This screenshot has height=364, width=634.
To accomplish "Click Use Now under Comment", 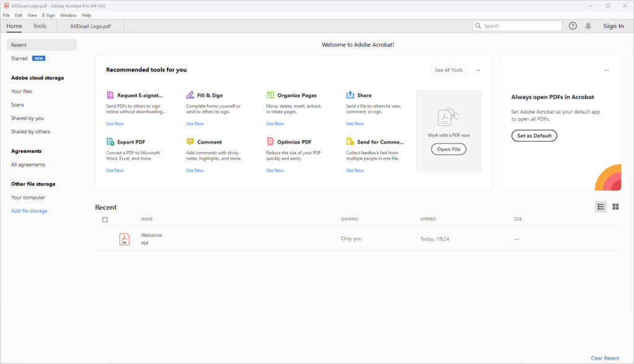I will pos(195,170).
